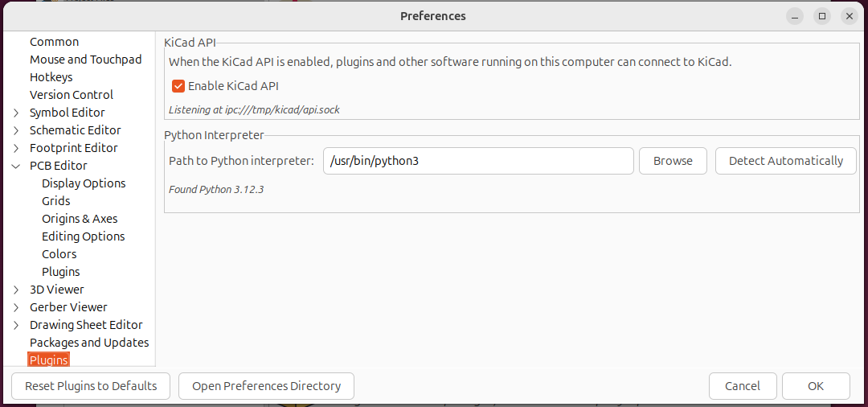Click Browse for Python interpreter

click(x=673, y=161)
